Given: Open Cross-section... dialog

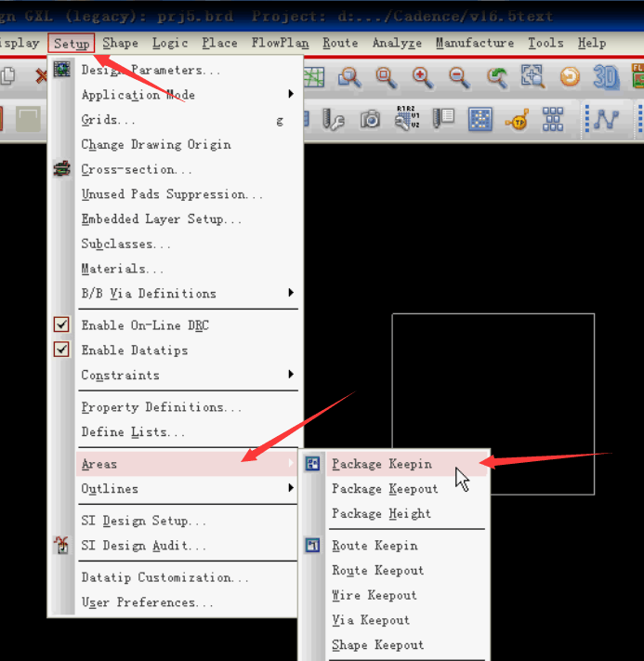Looking at the screenshot, I should point(187,169).
